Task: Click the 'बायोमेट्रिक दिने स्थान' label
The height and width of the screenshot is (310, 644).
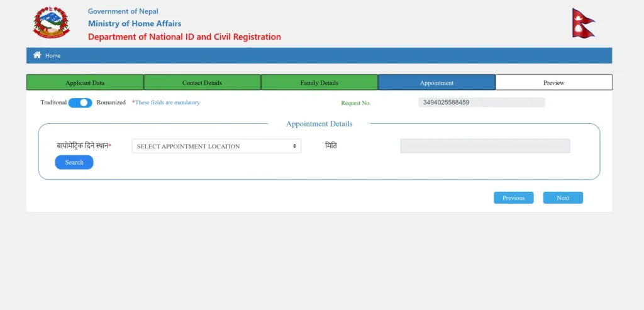Action: [82, 146]
